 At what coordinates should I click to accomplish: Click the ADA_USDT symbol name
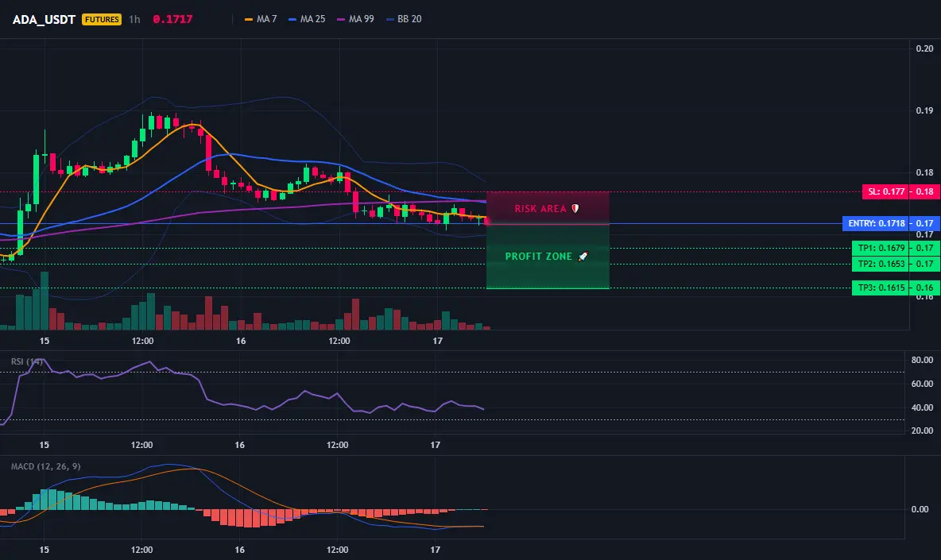pos(44,19)
